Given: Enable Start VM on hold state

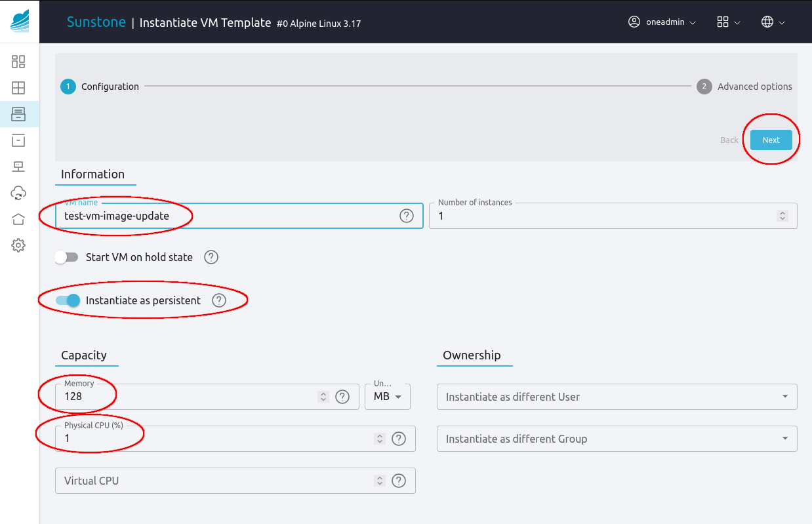Looking at the screenshot, I should 66,257.
